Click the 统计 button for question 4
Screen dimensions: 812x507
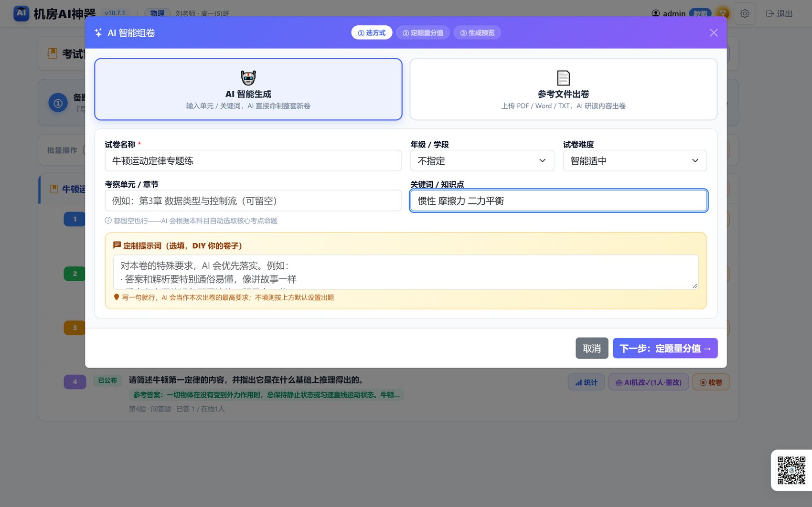click(x=587, y=382)
